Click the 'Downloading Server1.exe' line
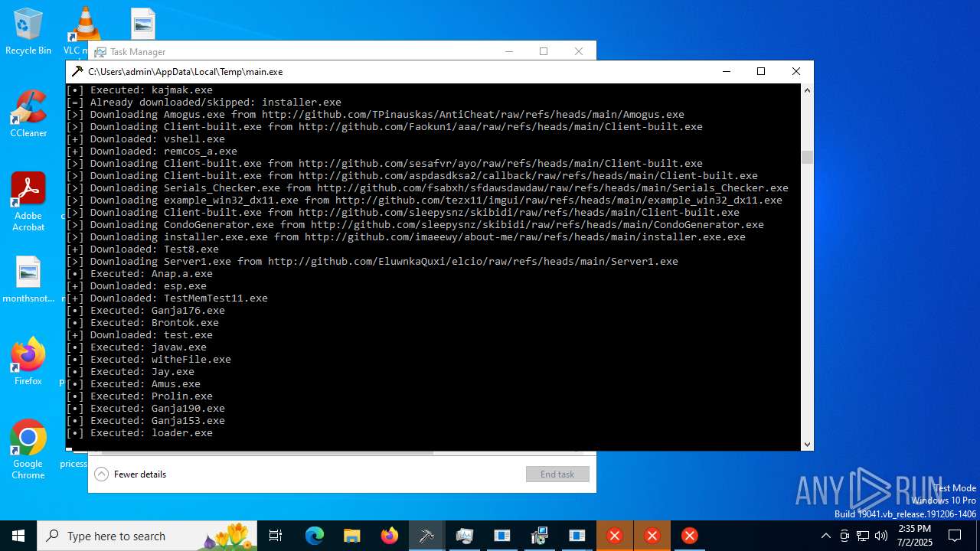The height and width of the screenshot is (551, 980). [372, 261]
